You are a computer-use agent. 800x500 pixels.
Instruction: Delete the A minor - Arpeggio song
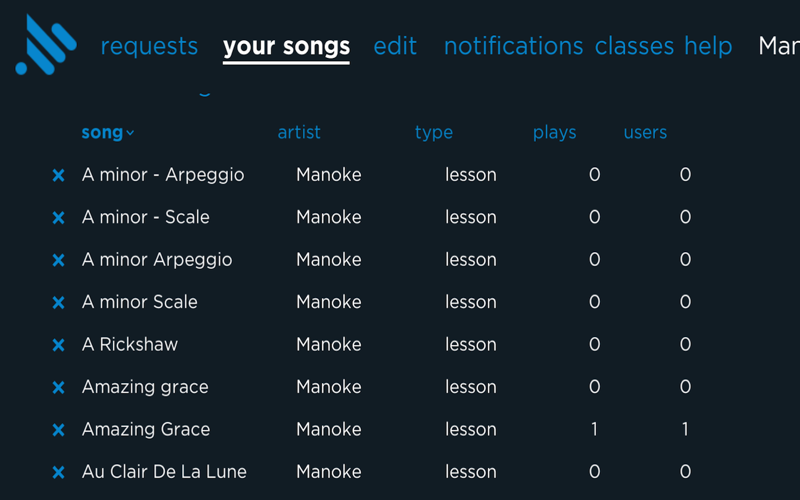point(58,176)
